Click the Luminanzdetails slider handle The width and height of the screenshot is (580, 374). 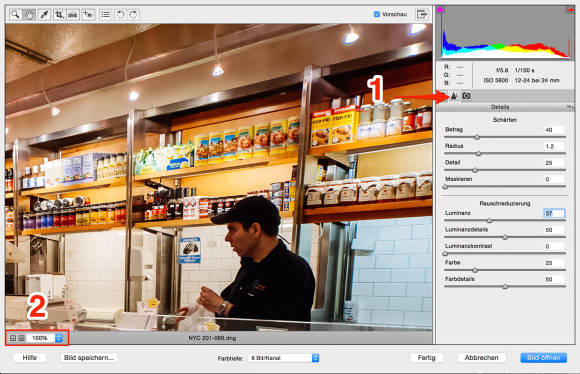coord(505,237)
